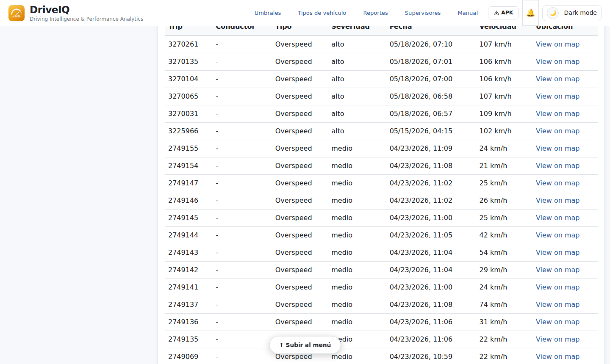The image size is (610, 364).
Task: Open map link for trip 2749069
Action: 557,357
